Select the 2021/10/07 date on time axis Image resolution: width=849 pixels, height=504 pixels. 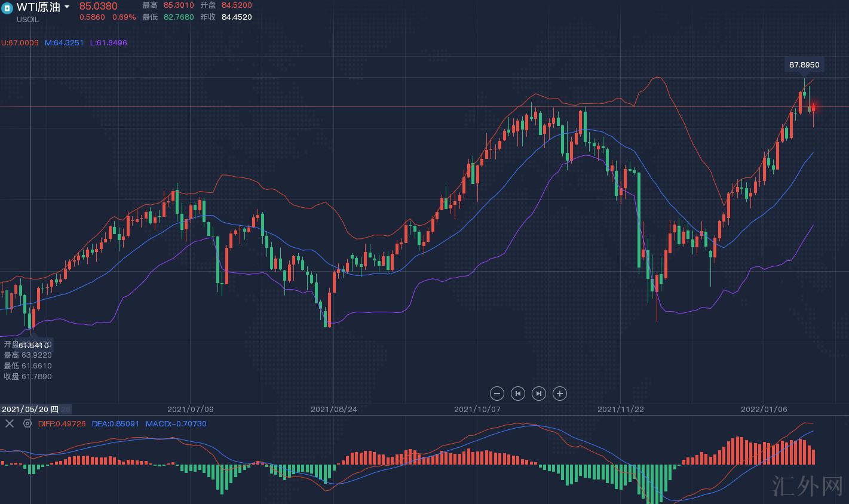click(x=477, y=410)
